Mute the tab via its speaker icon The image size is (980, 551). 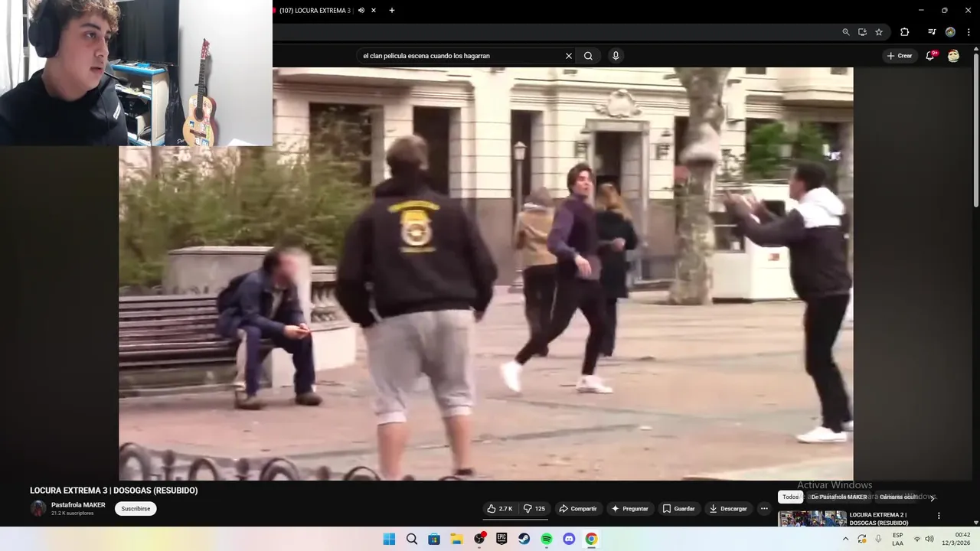361,11
